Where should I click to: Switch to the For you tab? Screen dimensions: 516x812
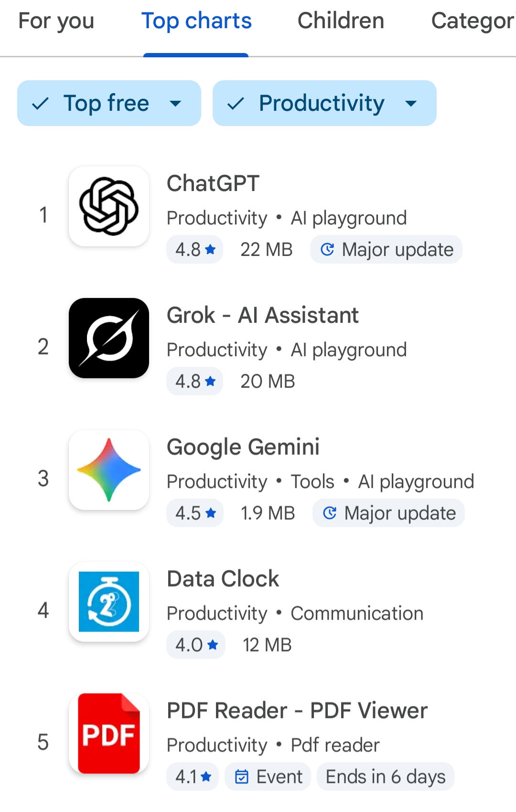(x=56, y=21)
